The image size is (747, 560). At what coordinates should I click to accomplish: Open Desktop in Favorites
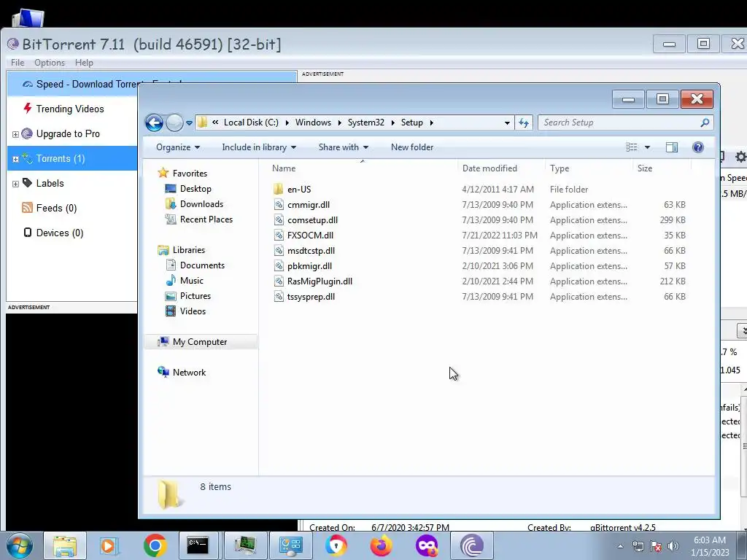click(196, 189)
